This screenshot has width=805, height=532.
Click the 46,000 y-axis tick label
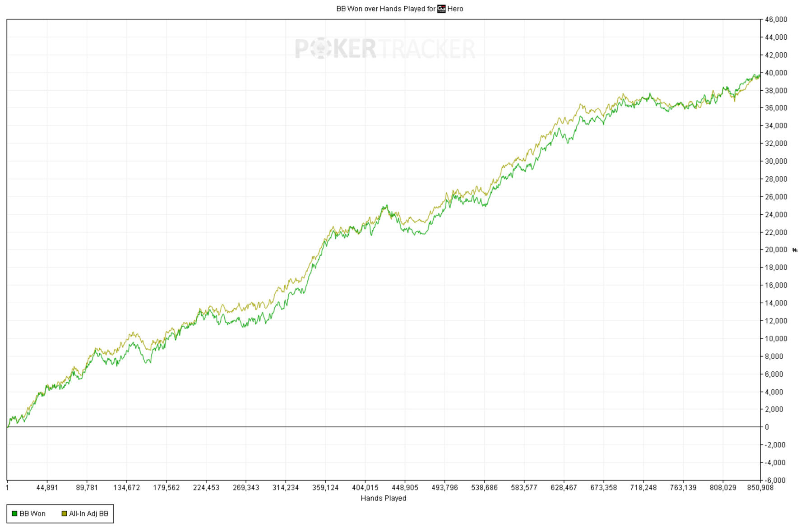pyautogui.click(x=776, y=19)
